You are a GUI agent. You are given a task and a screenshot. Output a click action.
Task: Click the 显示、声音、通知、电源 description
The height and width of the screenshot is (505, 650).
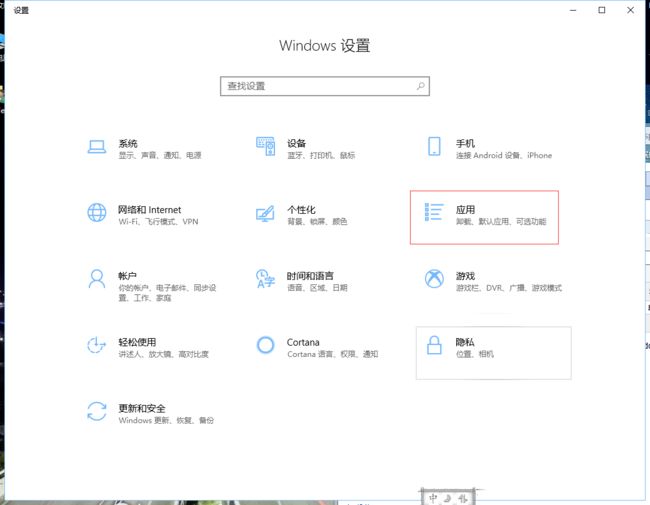click(x=160, y=155)
